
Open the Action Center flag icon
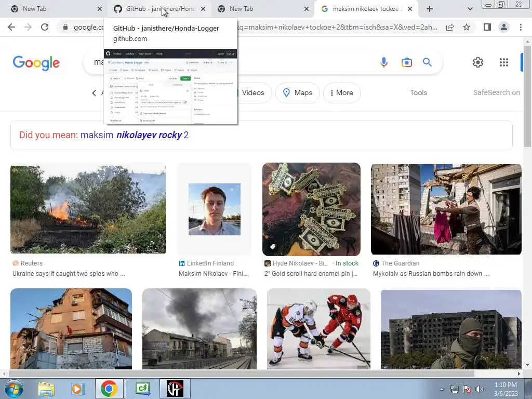coord(467,389)
